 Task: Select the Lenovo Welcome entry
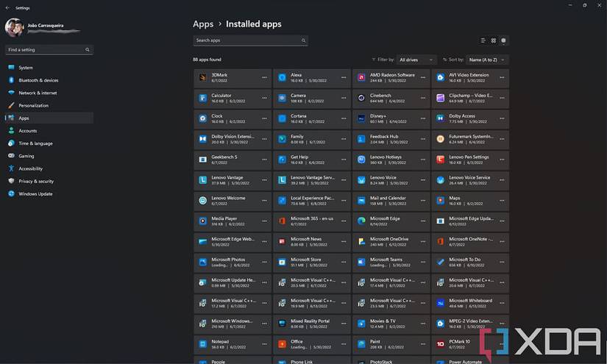point(232,201)
